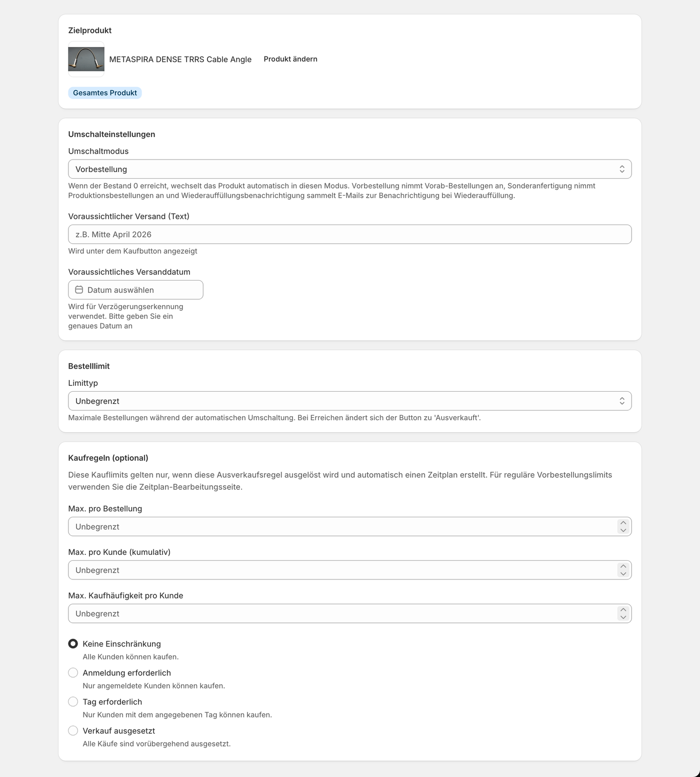Click the METASPIRA cable product thumbnail
The width and height of the screenshot is (700, 777).
tap(86, 59)
